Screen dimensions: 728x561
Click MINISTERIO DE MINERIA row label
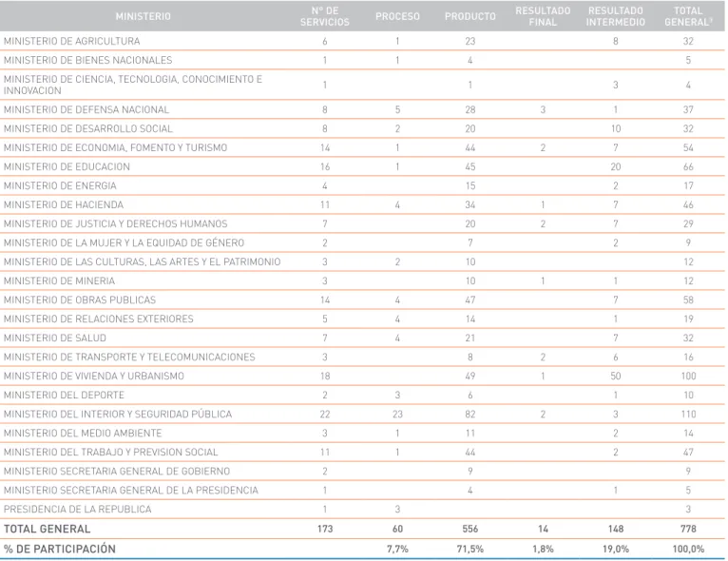coord(60,280)
